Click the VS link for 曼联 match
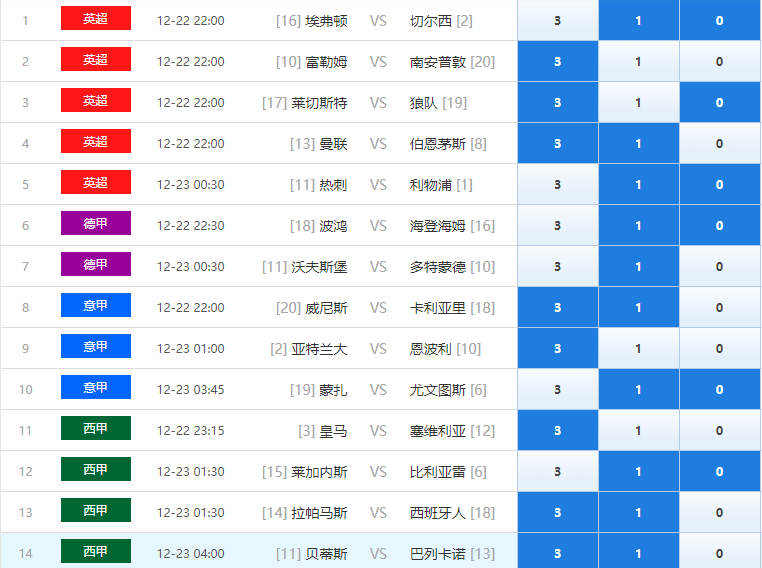 (x=378, y=144)
